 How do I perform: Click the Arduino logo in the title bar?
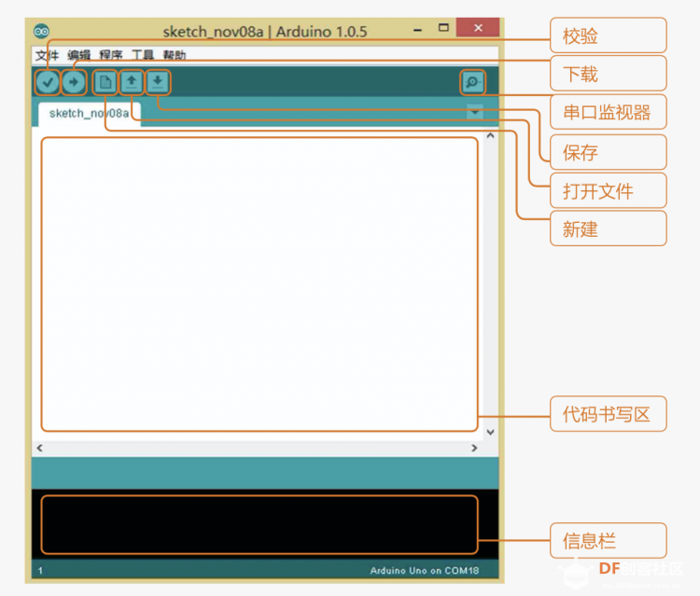point(41,31)
